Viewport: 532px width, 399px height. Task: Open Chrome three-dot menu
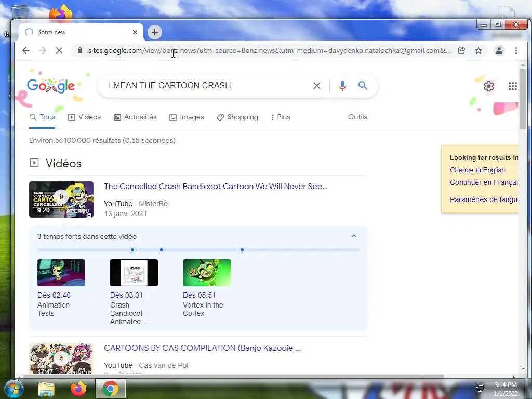[x=516, y=50]
